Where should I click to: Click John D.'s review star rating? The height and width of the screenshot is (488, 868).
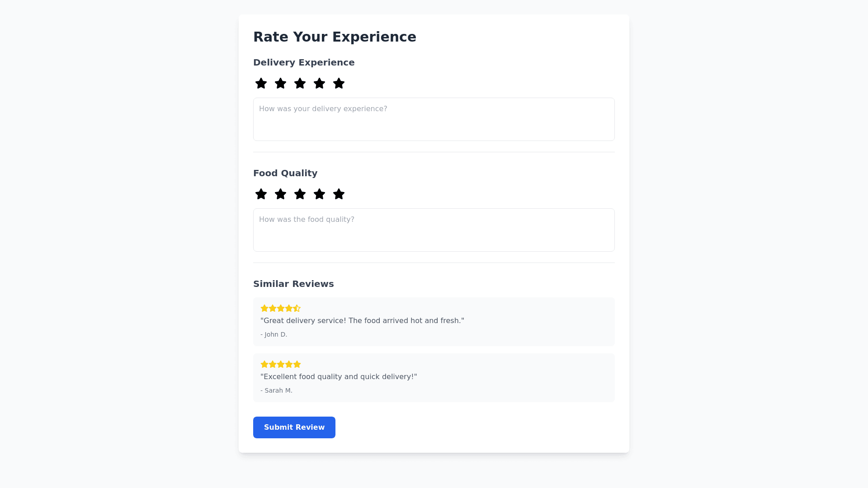pyautogui.click(x=281, y=309)
